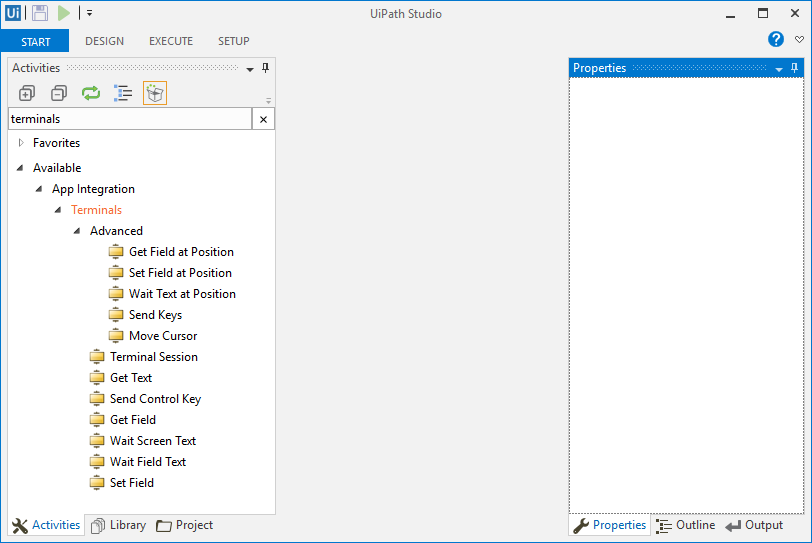Viewport: 812px width, 543px height.
Task: Select the App Integration label in tree
Action: [93, 189]
